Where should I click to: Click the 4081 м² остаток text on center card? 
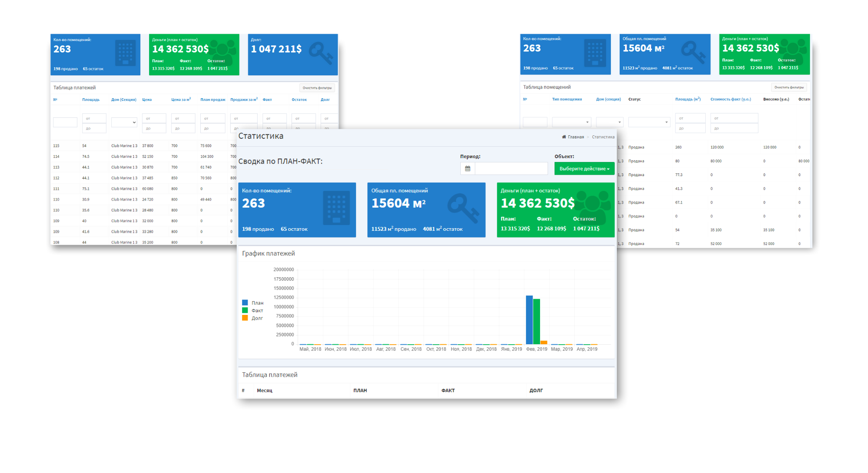[x=443, y=229]
